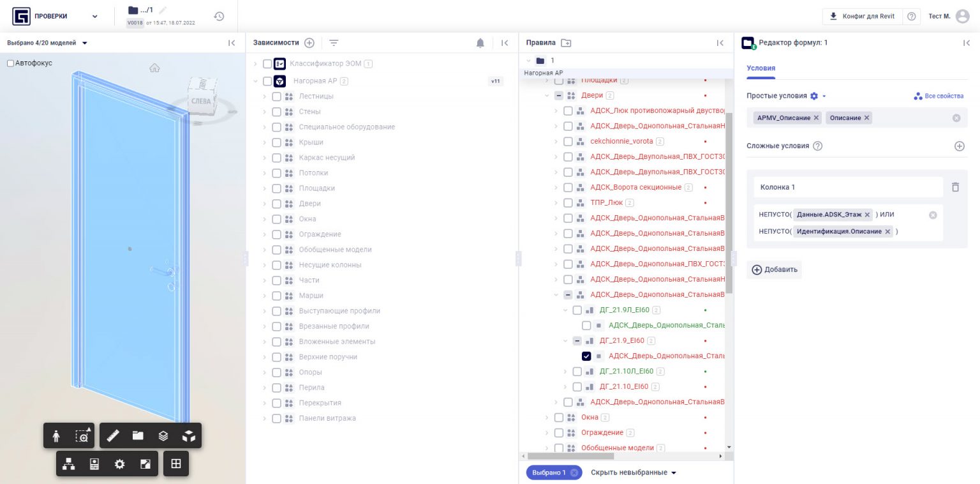Open the model structure tree icon
980x484 pixels.
pyautogui.click(x=69, y=464)
